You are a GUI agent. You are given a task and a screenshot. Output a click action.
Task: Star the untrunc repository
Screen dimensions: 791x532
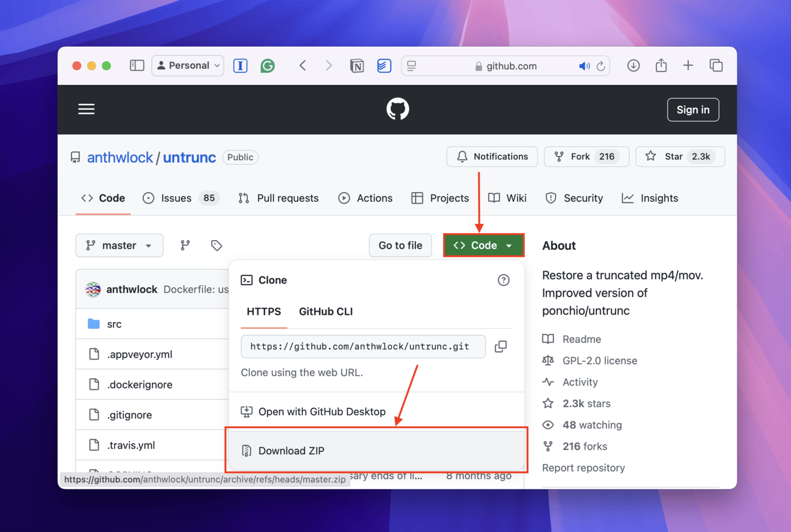point(680,156)
